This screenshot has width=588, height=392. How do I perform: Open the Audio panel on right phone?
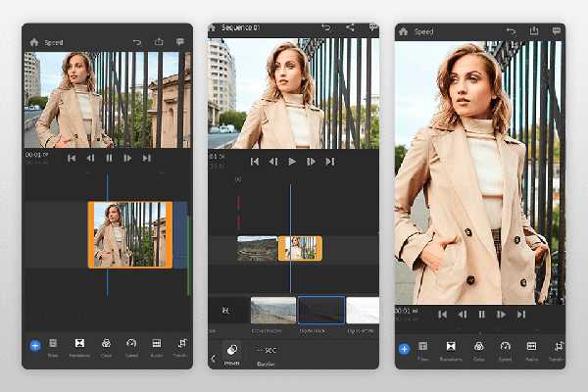pos(531,351)
